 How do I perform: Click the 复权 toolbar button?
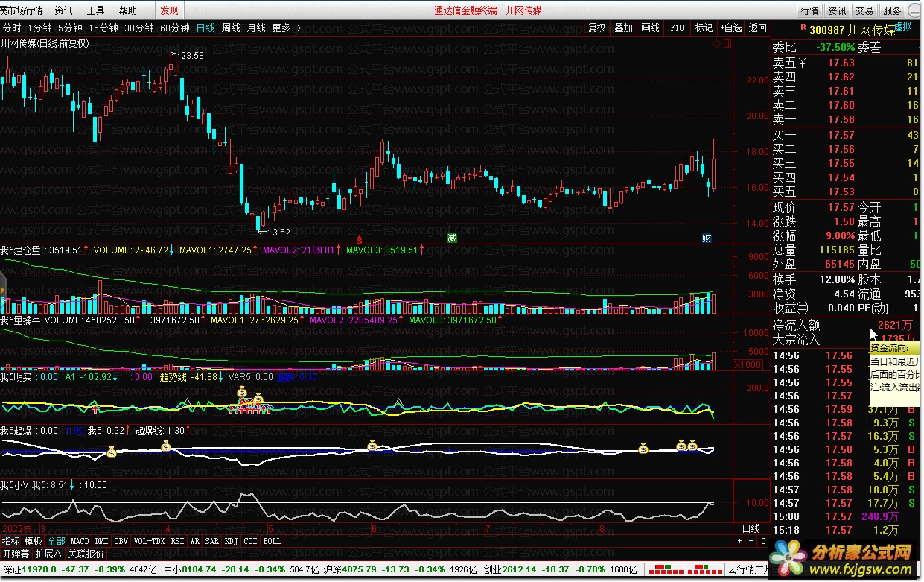(x=597, y=28)
